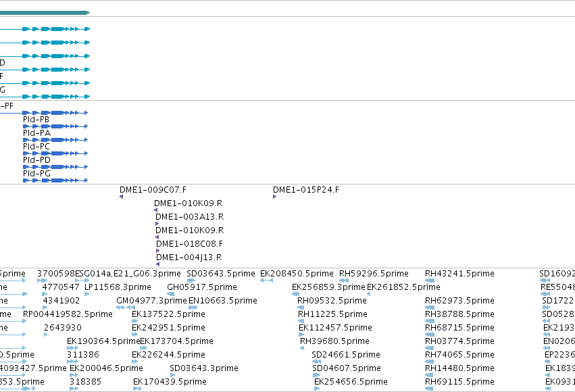Click EST EK200046.5prime
This screenshot has width=575, height=392.
click(106, 368)
